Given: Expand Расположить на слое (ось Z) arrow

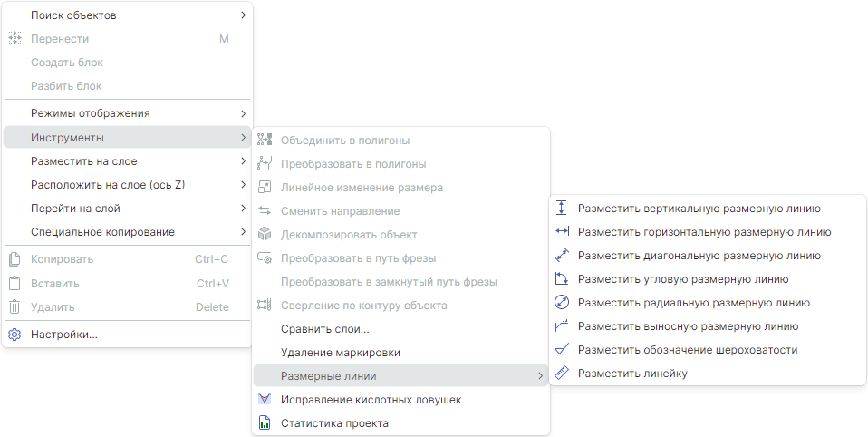Looking at the screenshot, I should pos(244,185).
